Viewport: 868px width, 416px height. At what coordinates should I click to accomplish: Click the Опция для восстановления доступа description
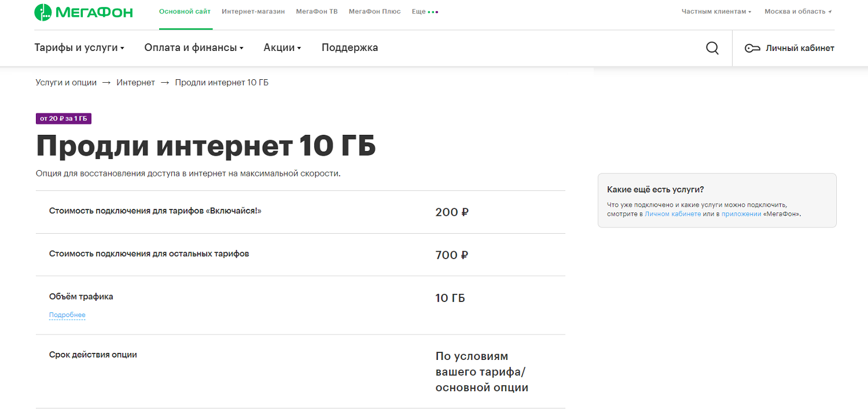point(188,174)
